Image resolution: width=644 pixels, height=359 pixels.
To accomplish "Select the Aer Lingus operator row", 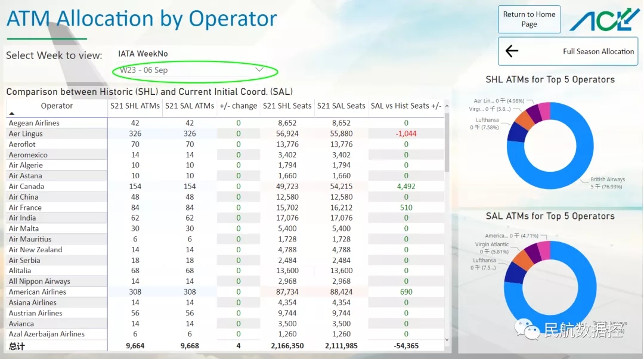I will point(225,134).
